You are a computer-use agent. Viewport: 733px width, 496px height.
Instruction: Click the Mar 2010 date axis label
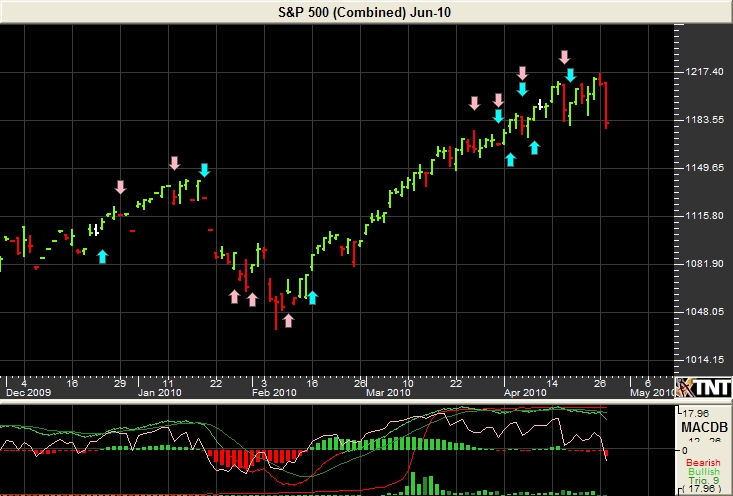click(388, 392)
